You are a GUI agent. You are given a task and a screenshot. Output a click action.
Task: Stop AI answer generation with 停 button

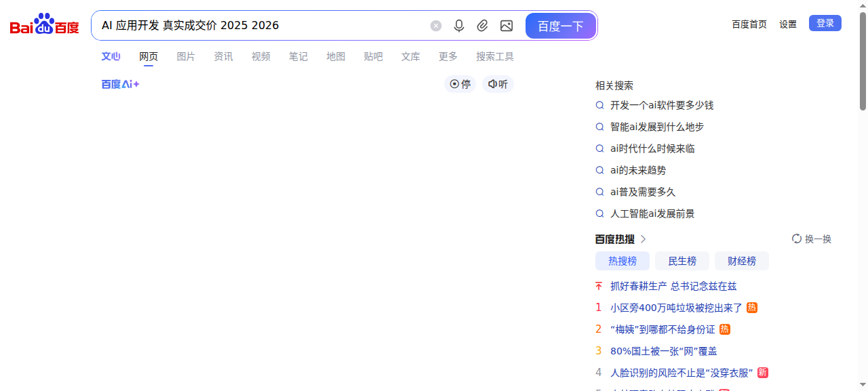[x=460, y=85]
